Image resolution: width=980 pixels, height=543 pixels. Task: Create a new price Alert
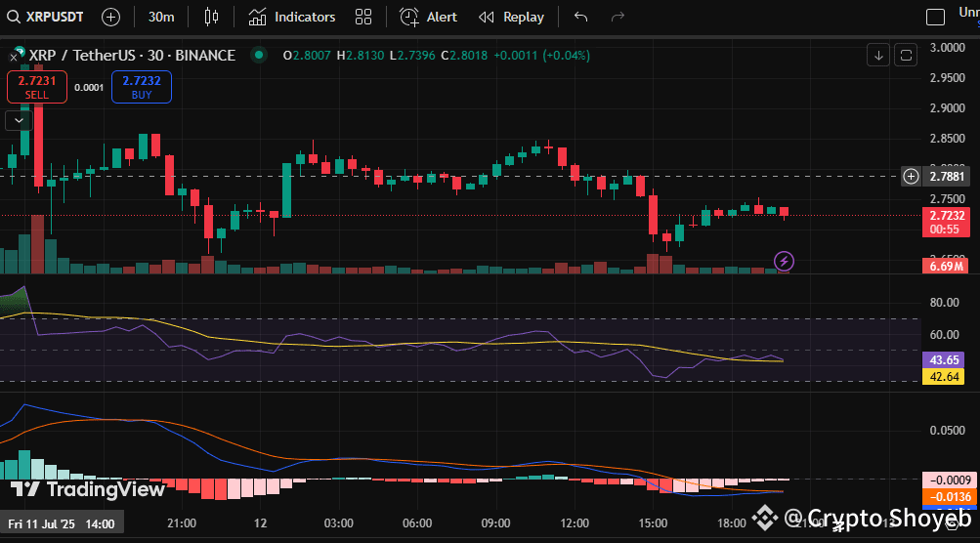pyautogui.click(x=428, y=17)
